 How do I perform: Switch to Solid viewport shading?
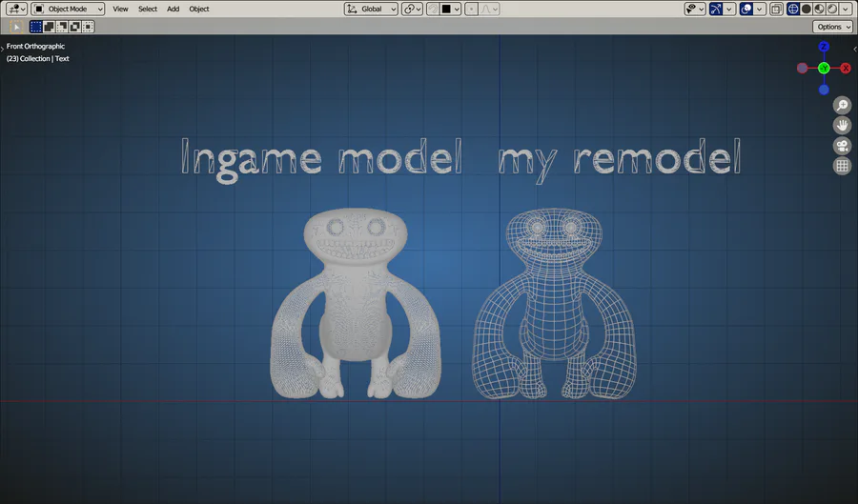click(806, 9)
